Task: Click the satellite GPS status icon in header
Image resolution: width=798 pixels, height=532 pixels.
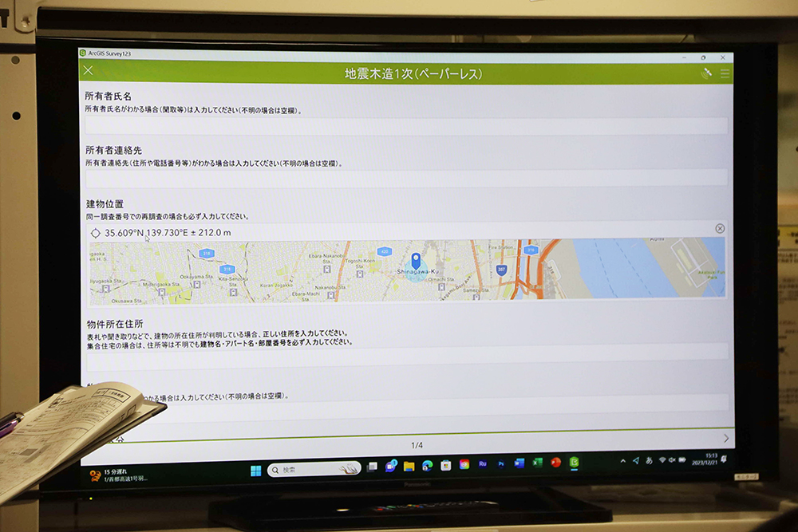Action: (706, 73)
